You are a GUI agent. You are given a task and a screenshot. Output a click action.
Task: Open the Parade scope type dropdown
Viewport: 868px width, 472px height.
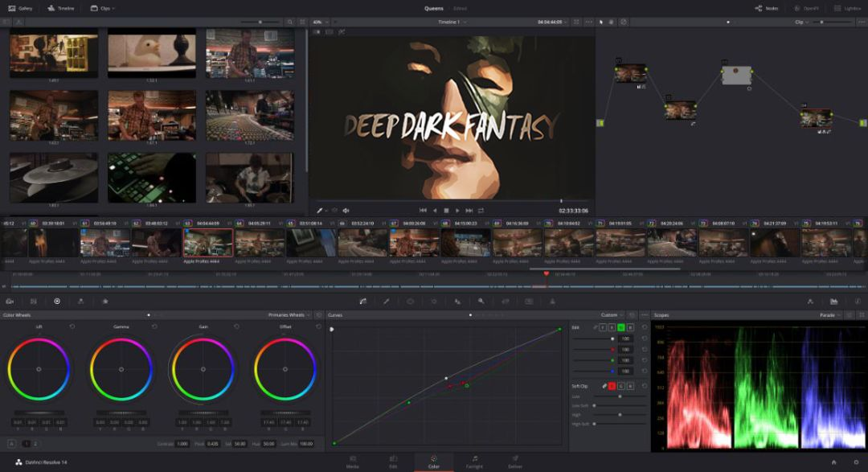829,314
